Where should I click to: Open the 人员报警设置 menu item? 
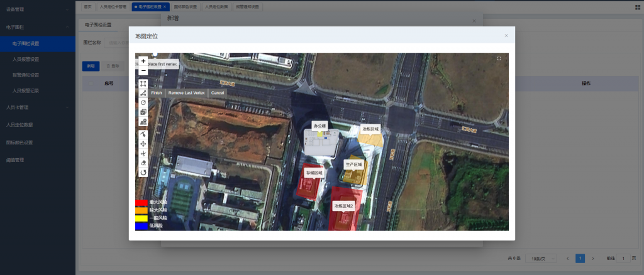[x=26, y=60]
